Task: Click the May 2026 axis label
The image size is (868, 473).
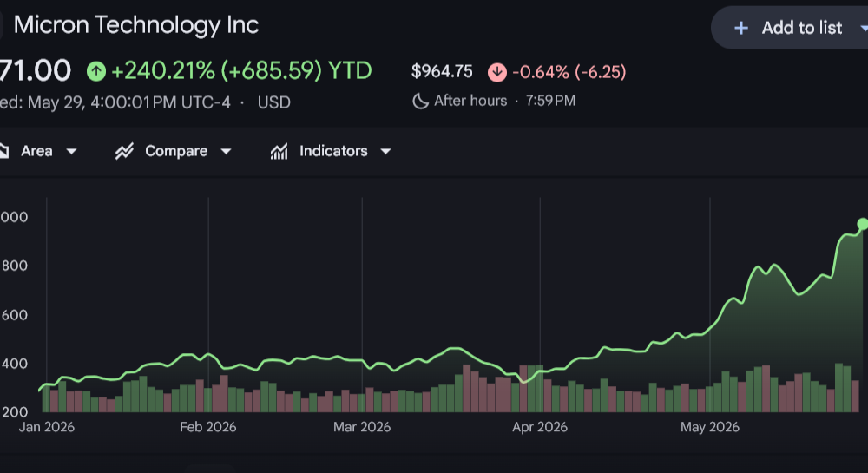Action: pos(710,427)
